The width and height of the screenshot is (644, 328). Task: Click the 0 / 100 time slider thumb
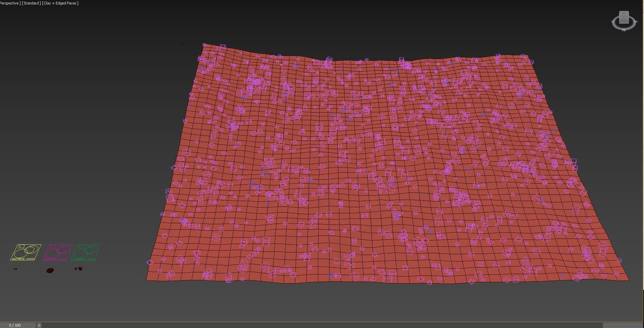18,325
